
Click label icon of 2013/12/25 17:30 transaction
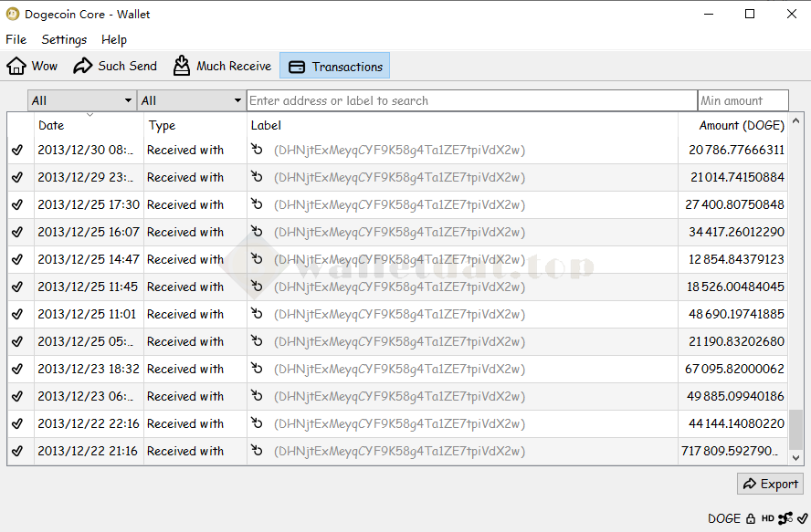coord(258,204)
